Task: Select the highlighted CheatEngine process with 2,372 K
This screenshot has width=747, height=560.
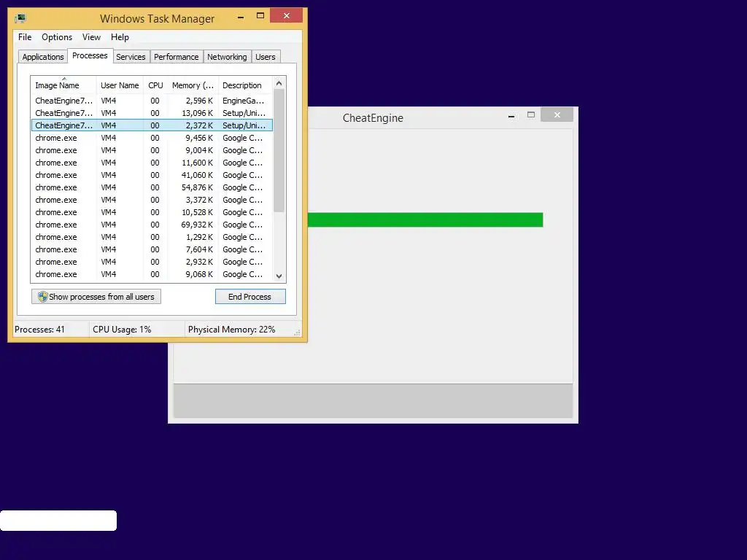Action: 152,125
